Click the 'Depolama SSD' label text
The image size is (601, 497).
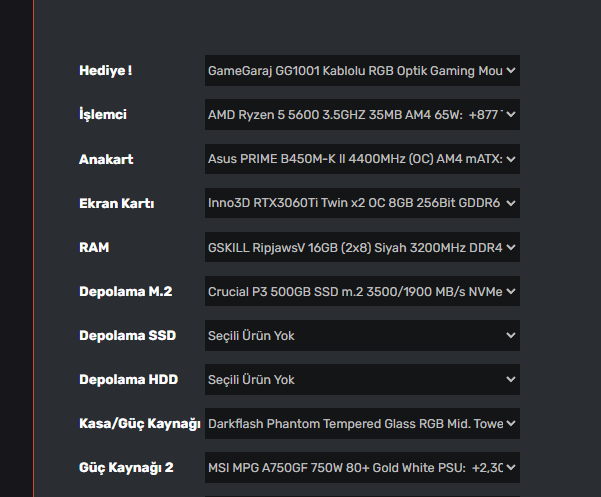127,335
